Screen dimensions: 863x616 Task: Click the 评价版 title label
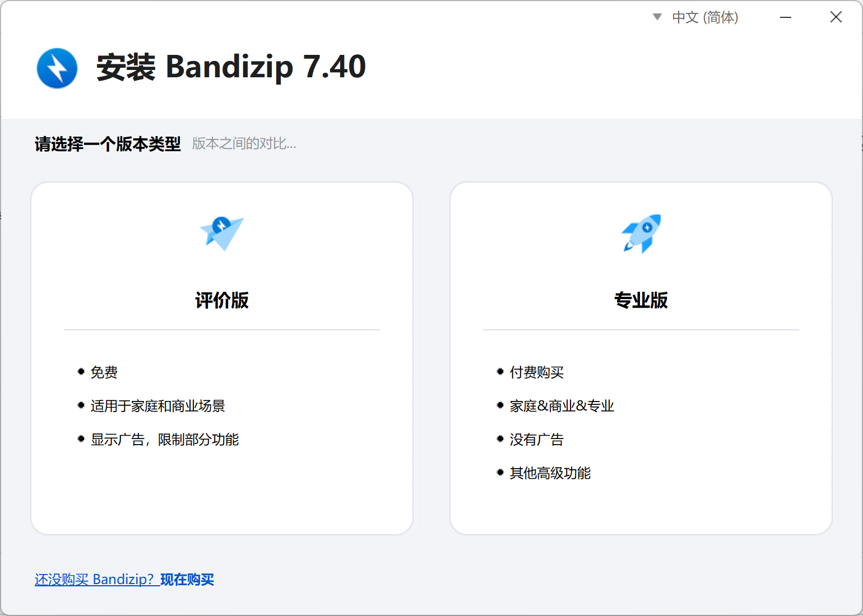[x=221, y=300]
